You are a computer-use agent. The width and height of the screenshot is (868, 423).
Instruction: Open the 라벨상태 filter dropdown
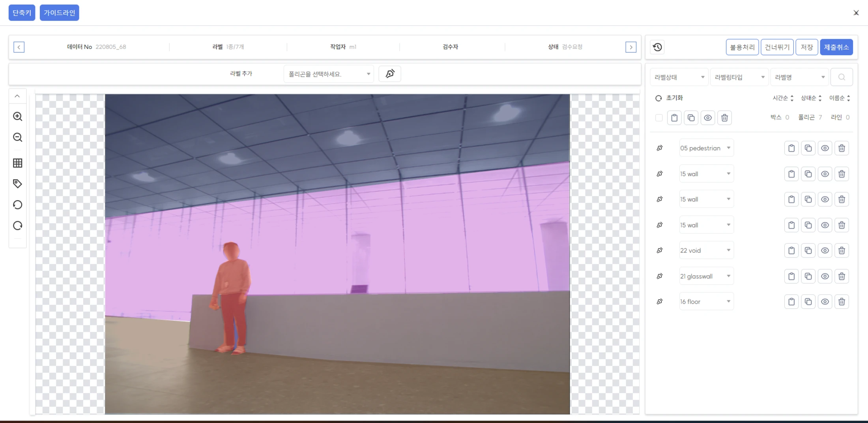679,77
